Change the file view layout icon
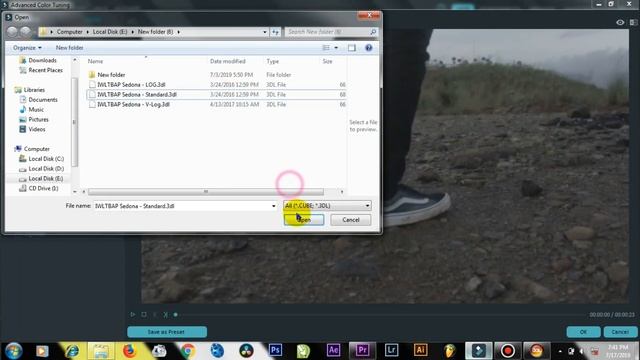640x360 pixels. pos(326,48)
